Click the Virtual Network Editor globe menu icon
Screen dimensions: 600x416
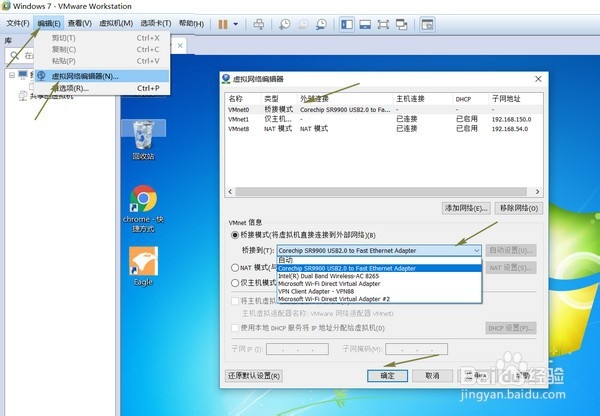coord(41,76)
